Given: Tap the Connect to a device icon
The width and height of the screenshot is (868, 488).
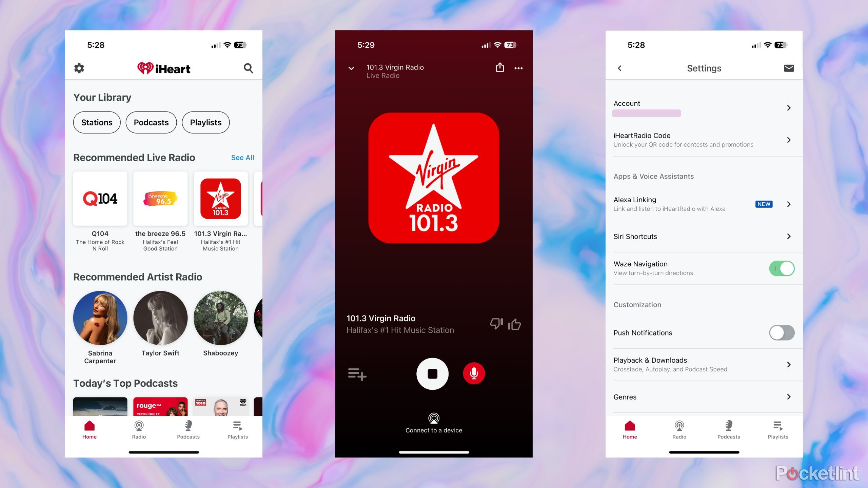Looking at the screenshot, I should (433, 417).
